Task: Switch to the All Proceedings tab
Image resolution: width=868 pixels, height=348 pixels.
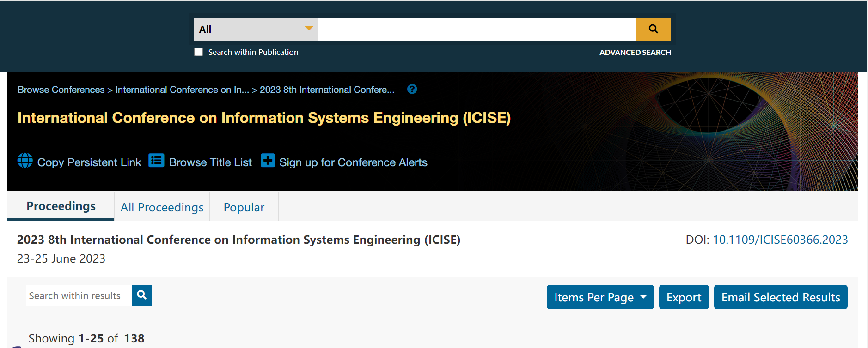Action: (162, 207)
